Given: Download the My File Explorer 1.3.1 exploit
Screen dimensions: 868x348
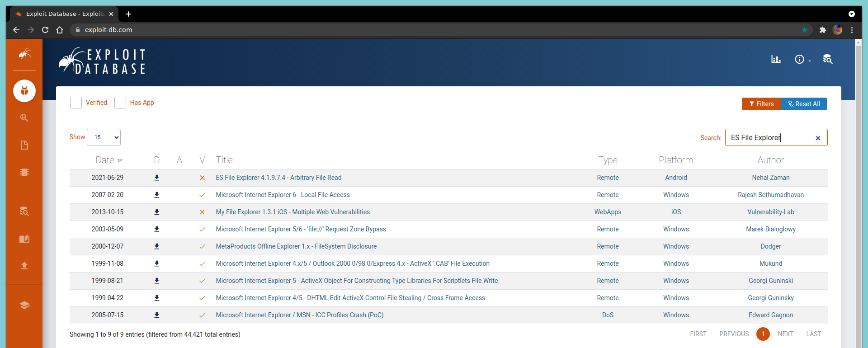Looking at the screenshot, I should click(157, 212).
